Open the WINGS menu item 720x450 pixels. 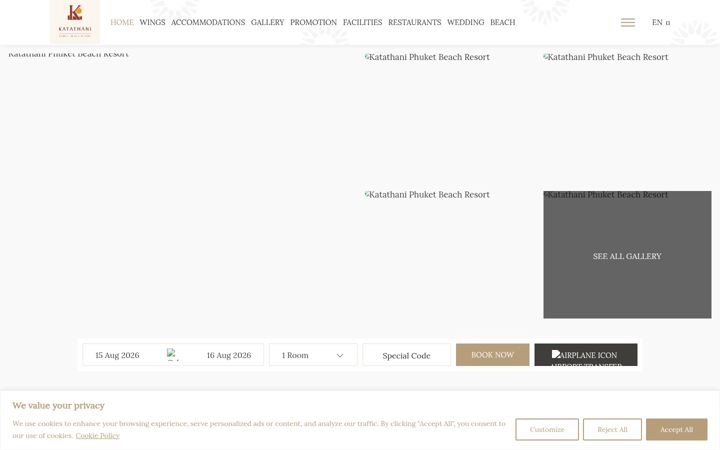point(152,22)
